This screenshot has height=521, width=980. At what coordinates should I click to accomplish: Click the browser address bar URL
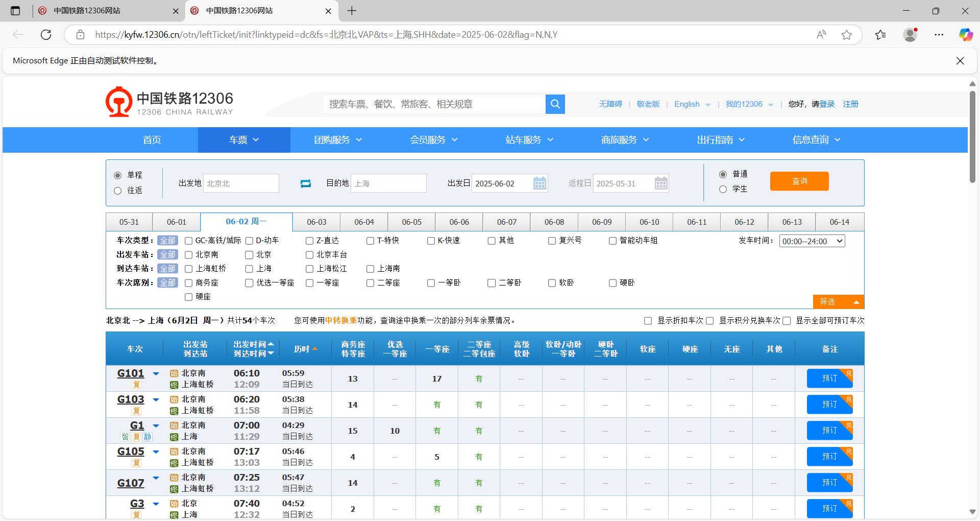pyautogui.click(x=326, y=35)
